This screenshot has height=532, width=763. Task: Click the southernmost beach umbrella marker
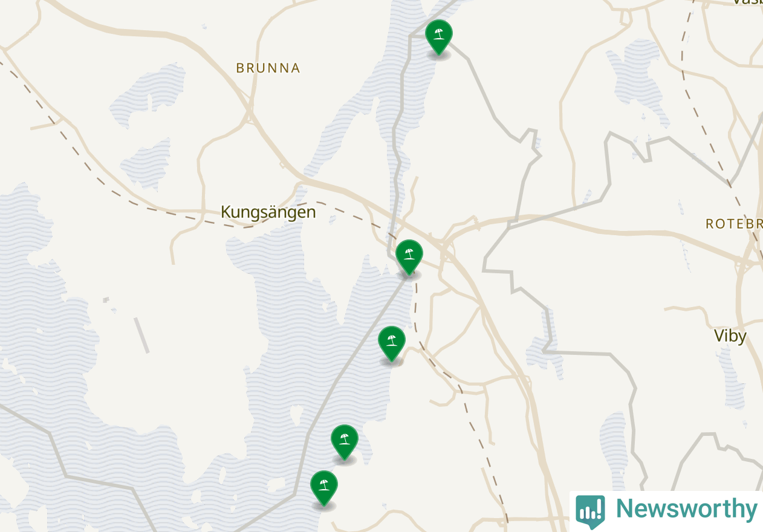click(324, 488)
